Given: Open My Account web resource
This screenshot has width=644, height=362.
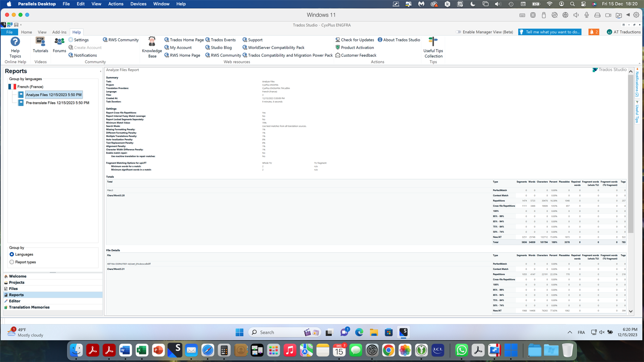Looking at the screenshot, I should (x=178, y=48).
